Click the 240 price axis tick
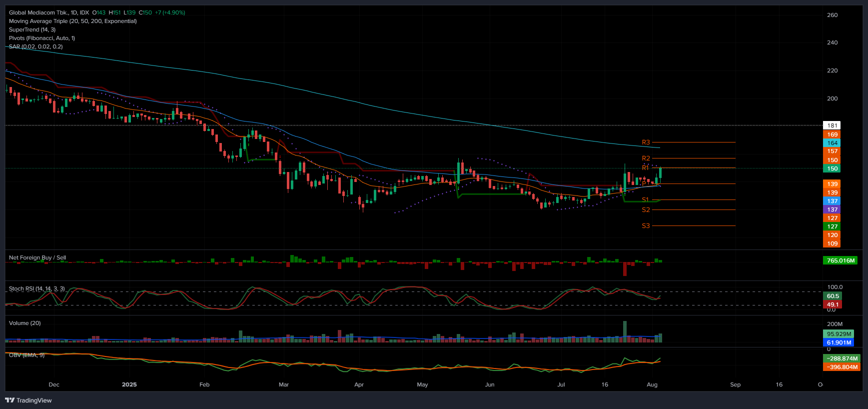868x409 pixels. (x=832, y=42)
